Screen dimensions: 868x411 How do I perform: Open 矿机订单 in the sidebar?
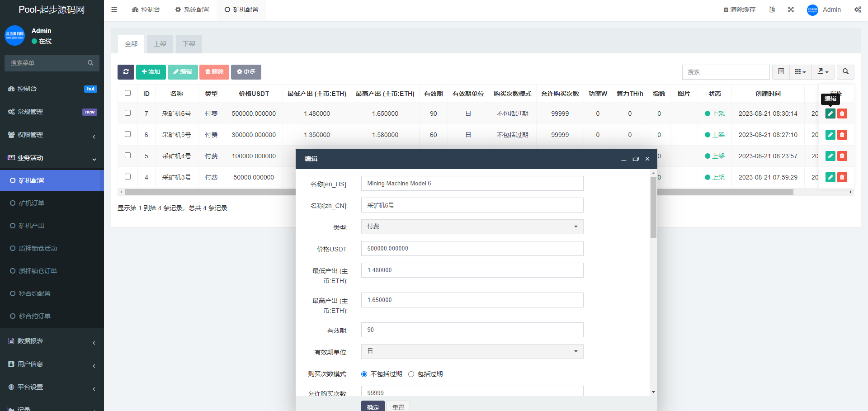pos(32,203)
